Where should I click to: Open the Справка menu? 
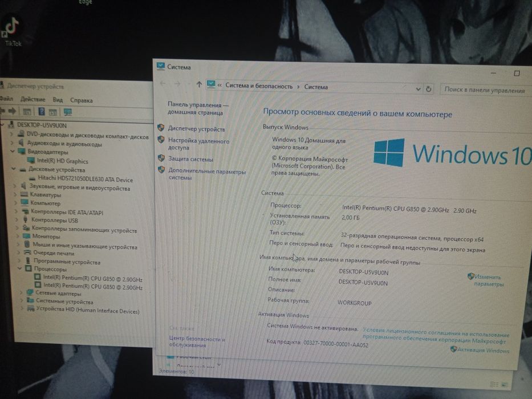point(82,100)
